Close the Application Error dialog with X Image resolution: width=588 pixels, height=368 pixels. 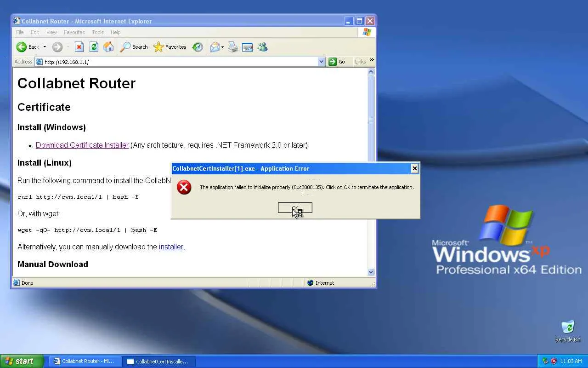coord(414,168)
